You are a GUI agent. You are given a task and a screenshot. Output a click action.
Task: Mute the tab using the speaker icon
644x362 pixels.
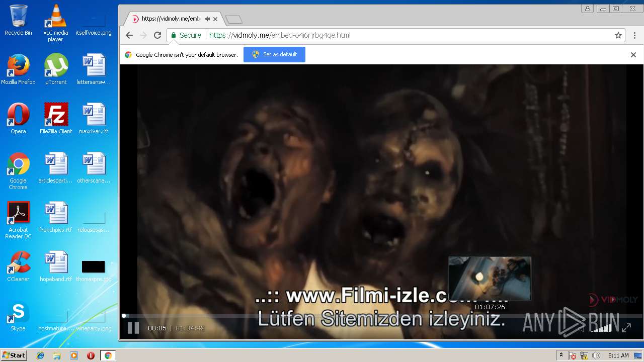[207, 19]
